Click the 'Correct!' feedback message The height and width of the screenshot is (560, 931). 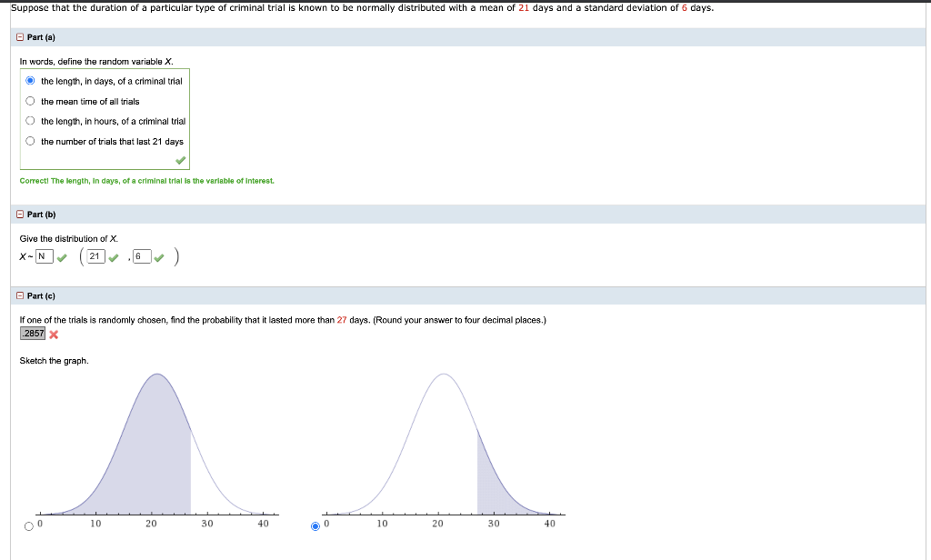(146, 181)
